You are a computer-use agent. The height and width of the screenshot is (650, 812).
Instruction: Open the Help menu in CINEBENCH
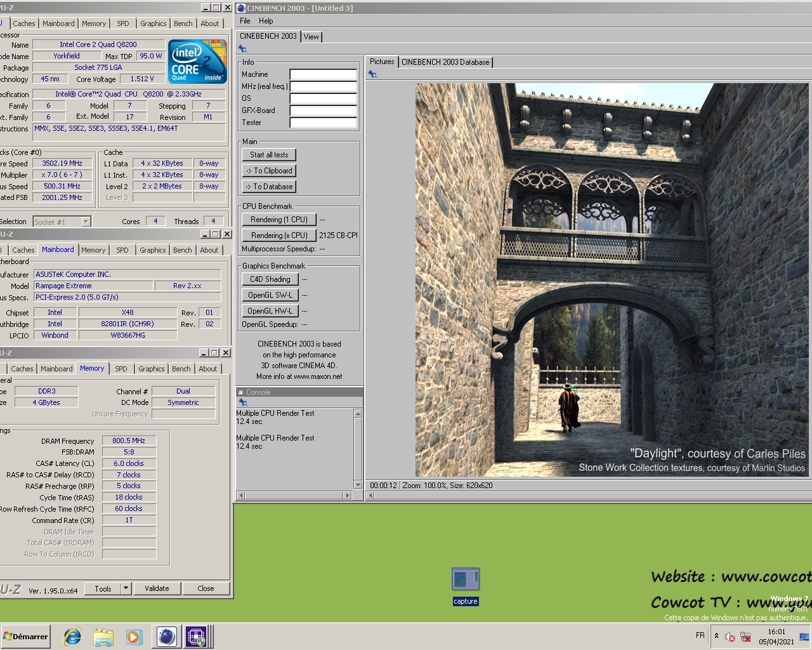[266, 21]
